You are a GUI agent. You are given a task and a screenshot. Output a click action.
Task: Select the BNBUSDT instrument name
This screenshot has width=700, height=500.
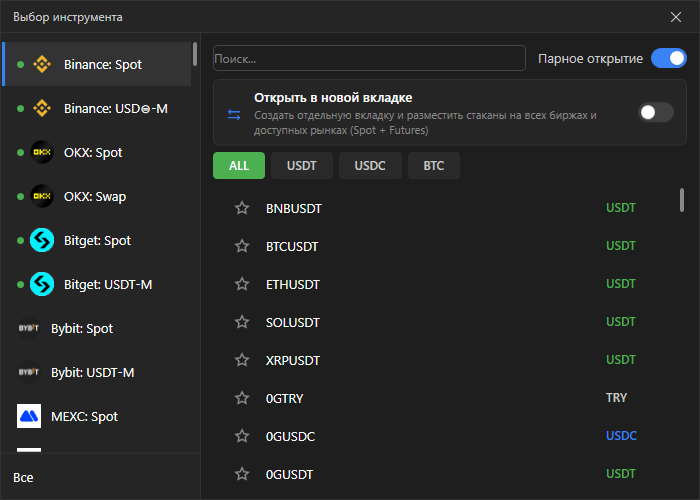(294, 208)
